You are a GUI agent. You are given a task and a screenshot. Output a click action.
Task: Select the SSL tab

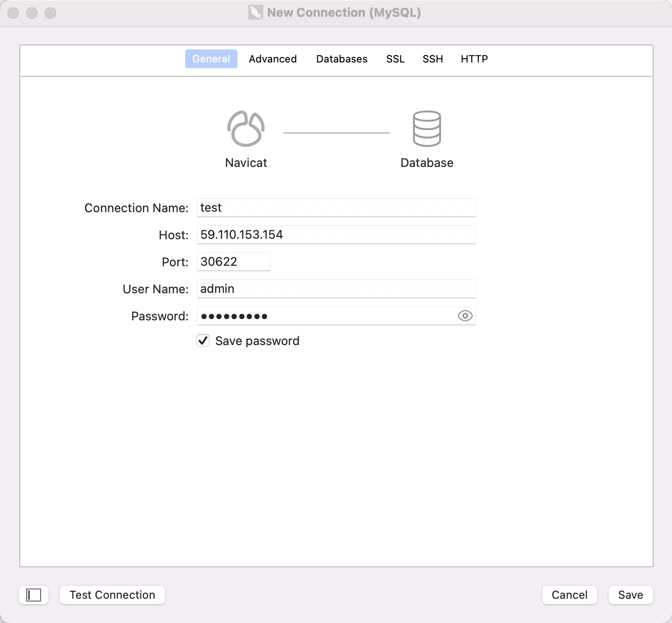click(395, 59)
